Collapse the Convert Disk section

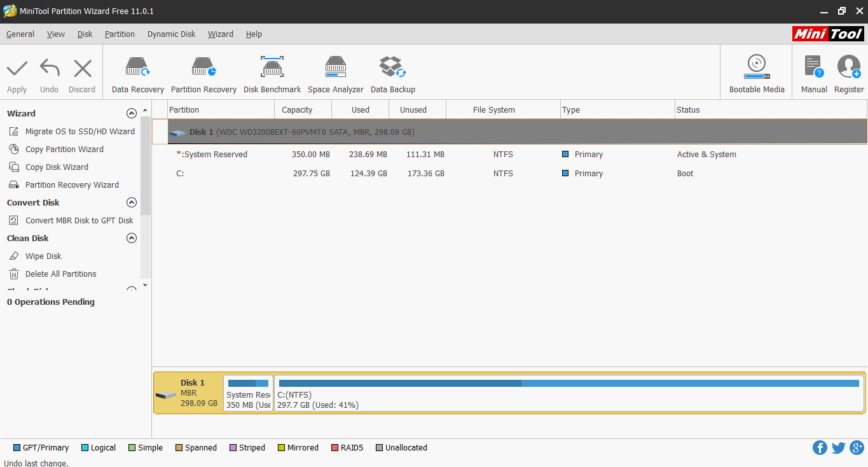pos(132,202)
